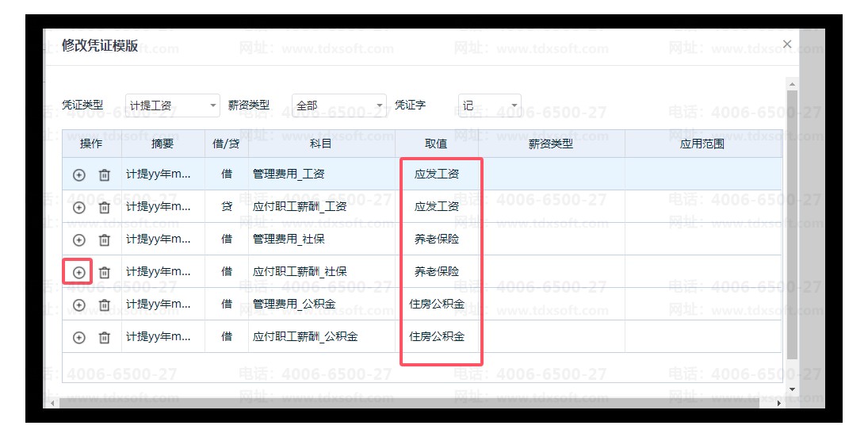Click the horizontal scrollbar right arrow
Screen dimensions: 868x437
(x=779, y=404)
